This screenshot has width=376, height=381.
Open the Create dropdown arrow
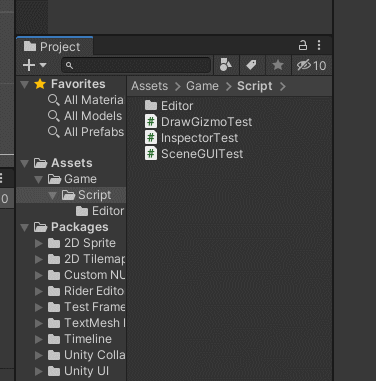point(43,65)
